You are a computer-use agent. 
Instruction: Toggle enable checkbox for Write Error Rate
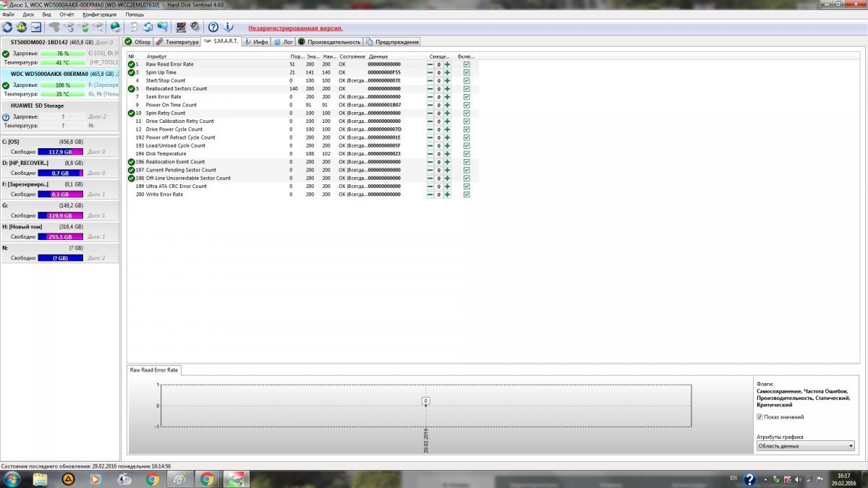pyautogui.click(x=467, y=194)
